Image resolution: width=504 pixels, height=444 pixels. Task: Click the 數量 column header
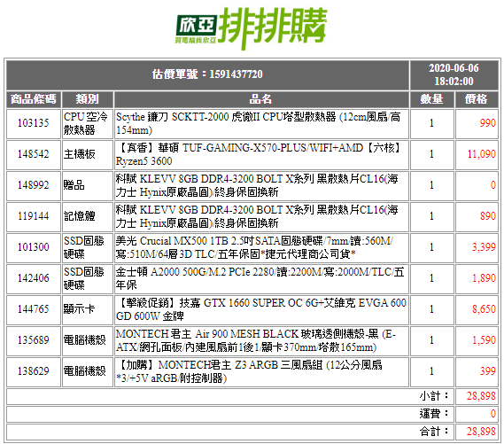tap(432, 99)
